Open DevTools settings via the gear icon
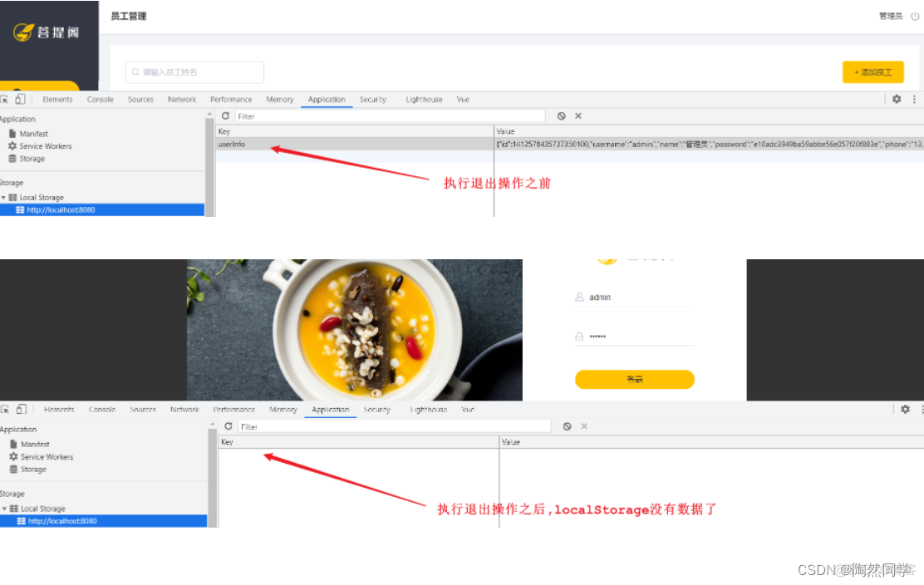 pyautogui.click(x=897, y=99)
